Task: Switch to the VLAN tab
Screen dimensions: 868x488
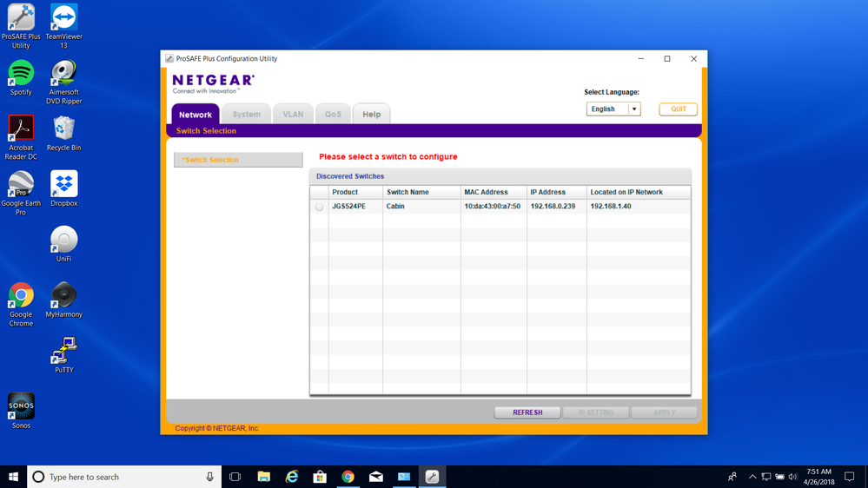Action: coord(293,115)
